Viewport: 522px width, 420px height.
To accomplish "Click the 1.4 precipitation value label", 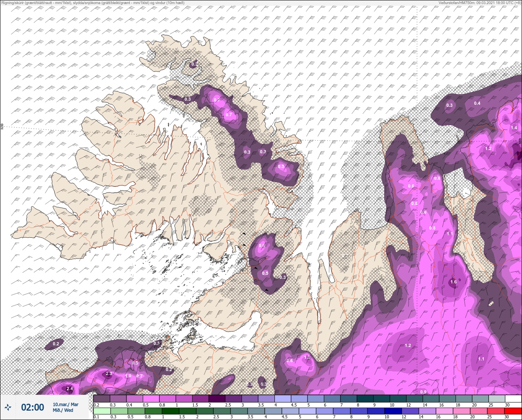I will click(514, 128).
